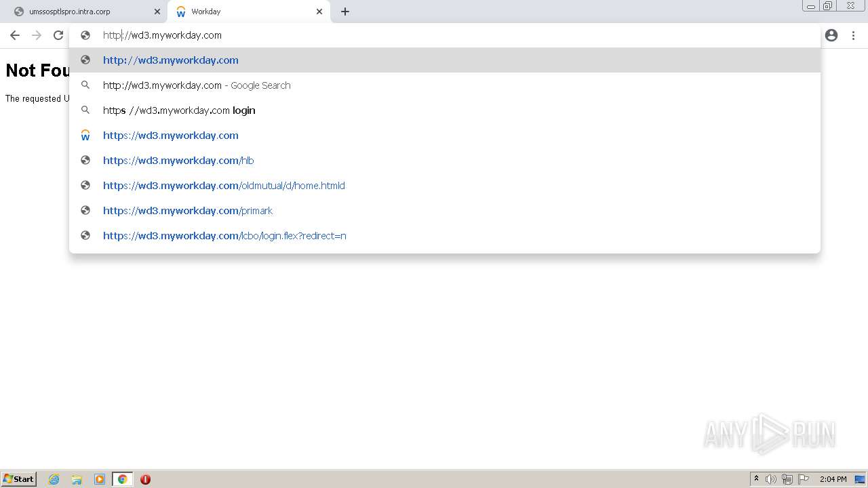Open the Windows Explorer folder from the taskbar
Image resolution: width=868 pixels, height=488 pixels.
point(77,479)
